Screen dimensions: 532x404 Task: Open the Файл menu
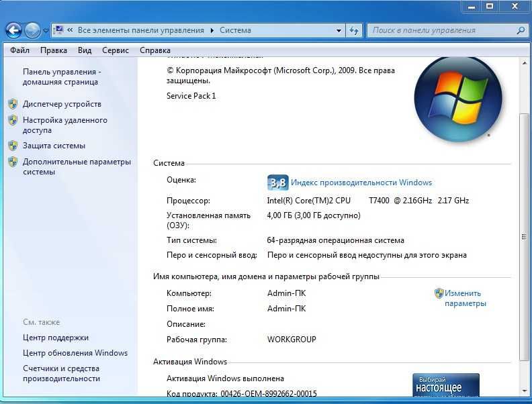click(19, 50)
